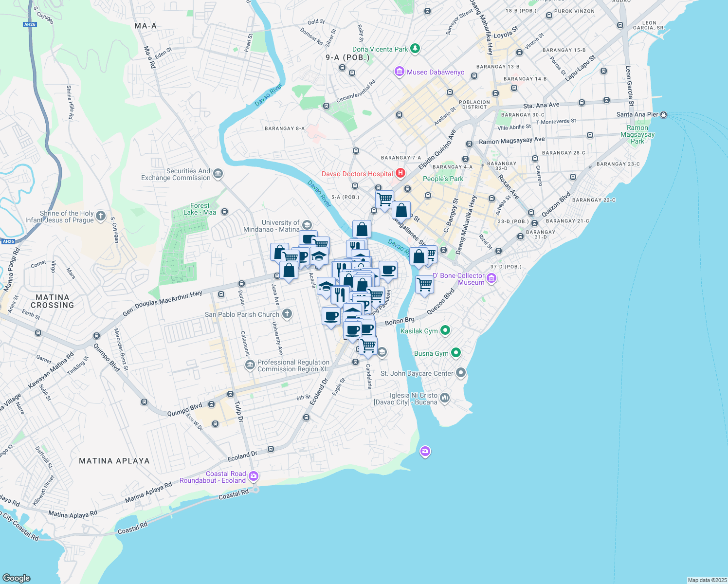Open the D' Bone Collector Museum marker
This screenshot has height=584, width=728.
pos(491,278)
